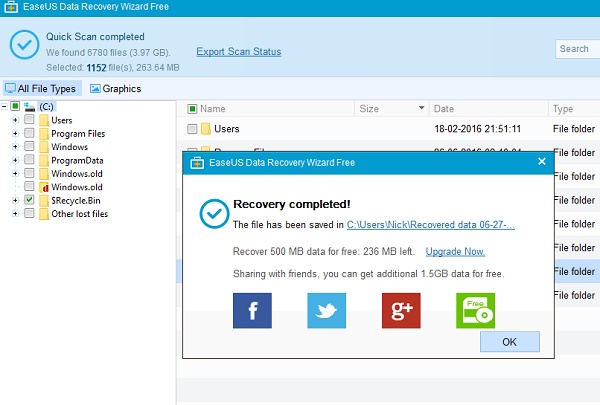Viewport: 600px width, 405px height.
Task: Uncheck the $Recycle.Bin checkbox
Action: [x=29, y=199]
